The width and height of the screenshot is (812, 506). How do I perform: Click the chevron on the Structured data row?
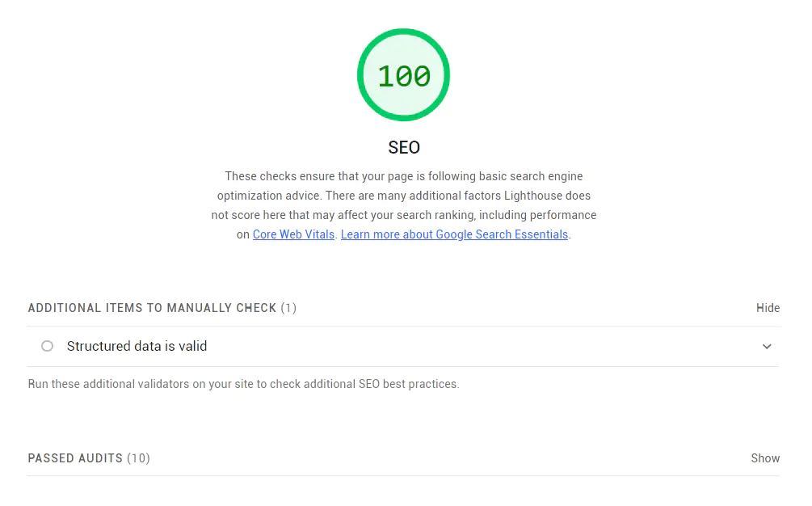767,346
